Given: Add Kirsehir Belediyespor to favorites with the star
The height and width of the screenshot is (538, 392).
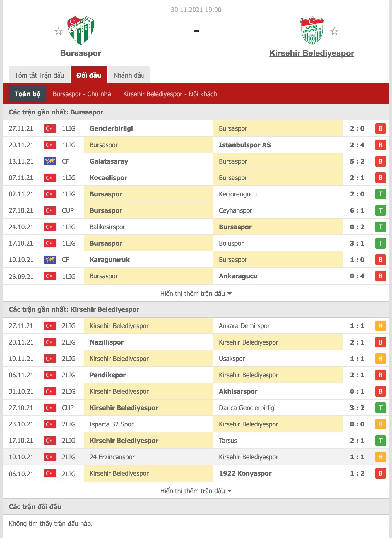Looking at the screenshot, I should pyautogui.click(x=334, y=31).
